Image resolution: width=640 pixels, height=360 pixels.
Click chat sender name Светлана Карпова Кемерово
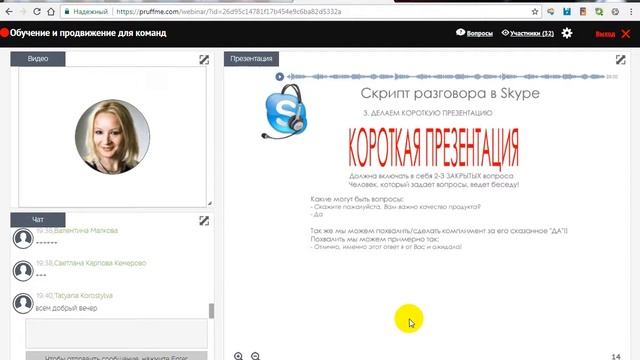[100, 263]
